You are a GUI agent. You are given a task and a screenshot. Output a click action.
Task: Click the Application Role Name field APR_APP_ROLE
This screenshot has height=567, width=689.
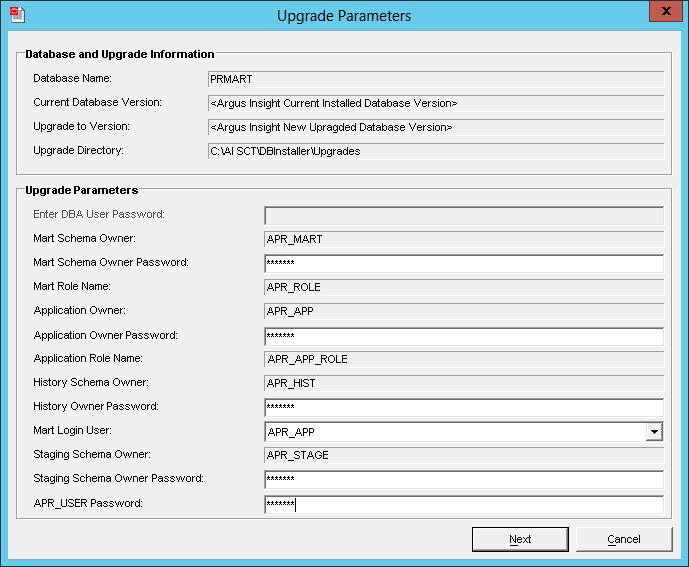pos(464,359)
